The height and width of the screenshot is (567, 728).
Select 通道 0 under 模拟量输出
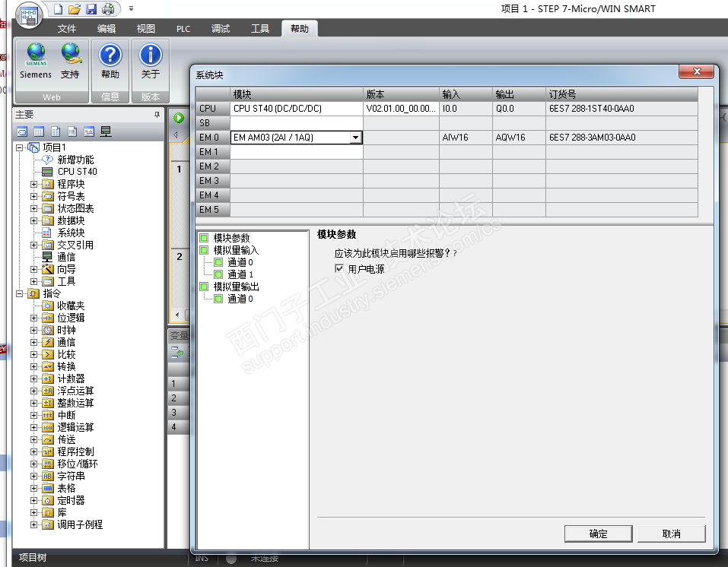(x=240, y=299)
